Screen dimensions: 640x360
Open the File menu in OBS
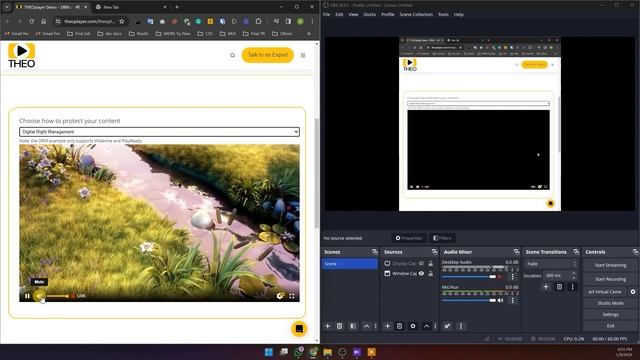(327, 14)
